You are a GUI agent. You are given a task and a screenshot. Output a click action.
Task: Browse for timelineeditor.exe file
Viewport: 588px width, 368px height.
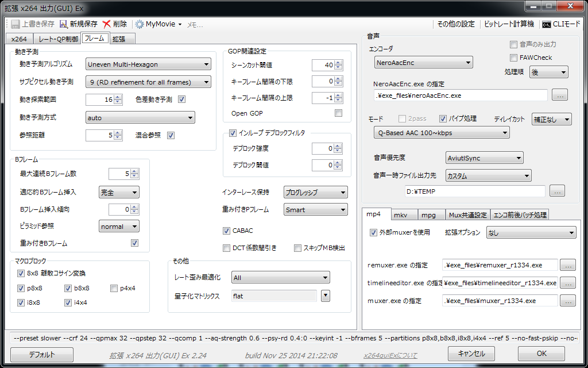(x=568, y=283)
